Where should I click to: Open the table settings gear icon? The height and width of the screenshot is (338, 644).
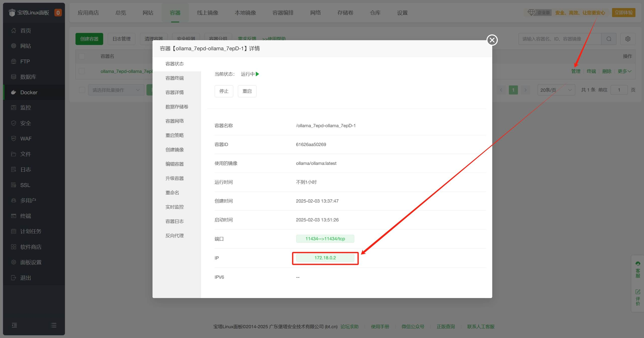click(628, 39)
